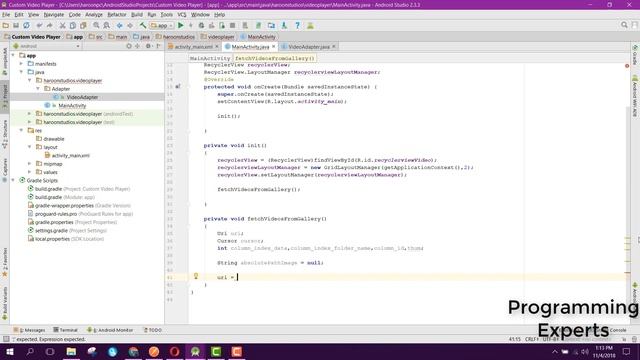Click the navigate Forward arrow icon
Screen dimensions: 640x360
130,25
